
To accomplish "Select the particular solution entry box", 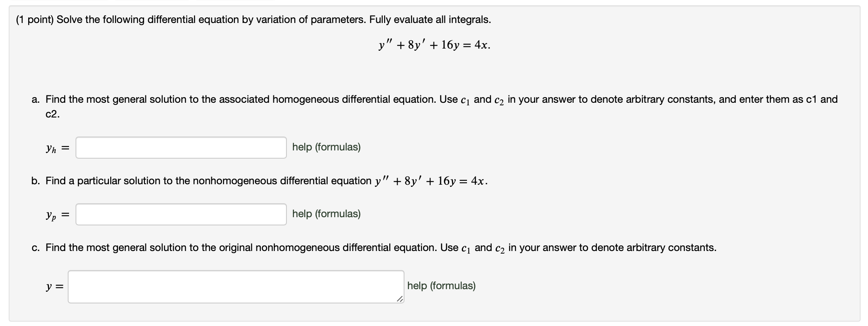I will pyautogui.click(x=181, y=214).
